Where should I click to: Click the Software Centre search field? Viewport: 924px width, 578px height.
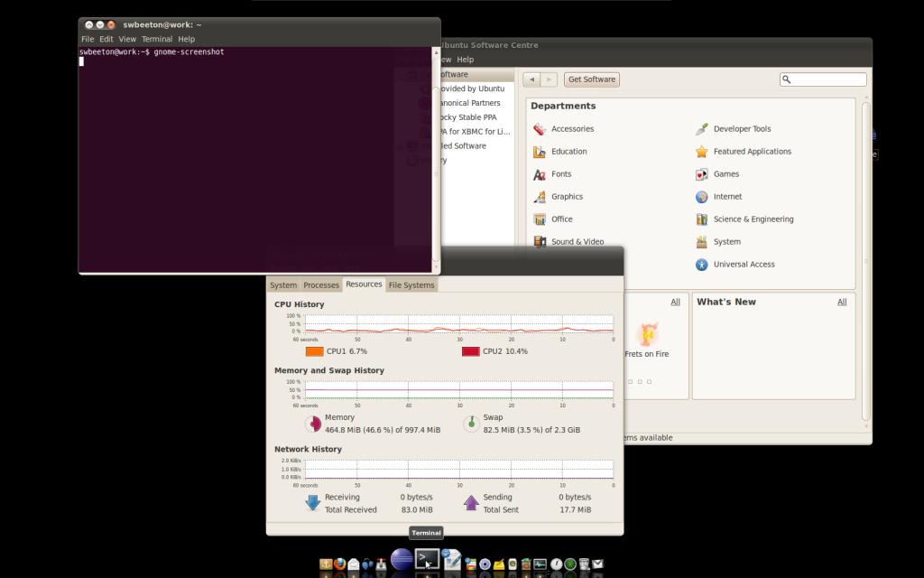click(823, 79)
